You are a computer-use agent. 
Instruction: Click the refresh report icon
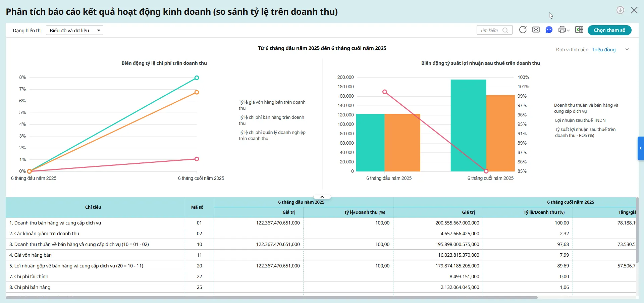[523, 30]
